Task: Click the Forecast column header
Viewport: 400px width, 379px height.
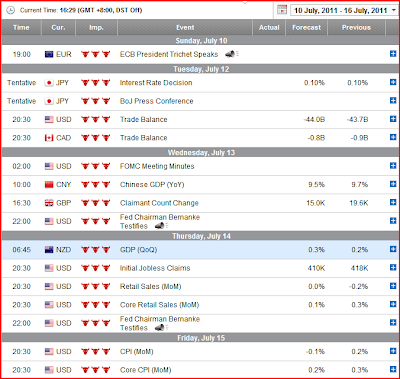Action: [306, 28]
